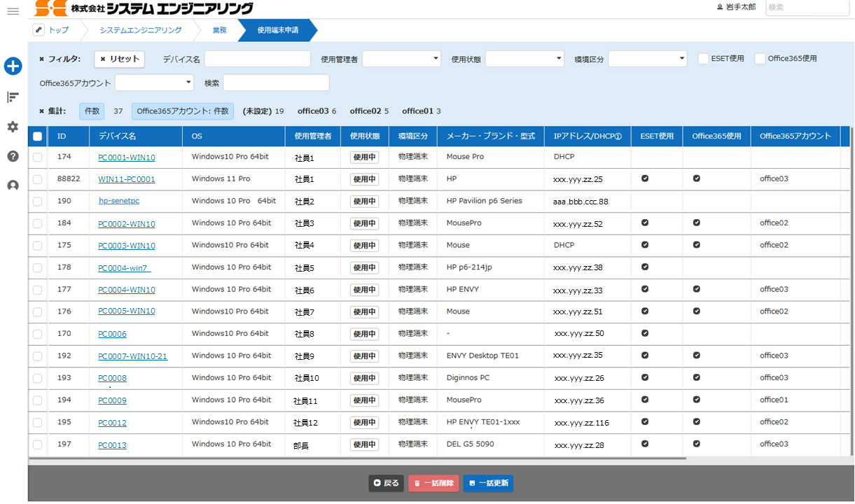This screenshot has width=855, height=504.
Task: Click the user account icon in sidebar
Action: pos(13,185)
